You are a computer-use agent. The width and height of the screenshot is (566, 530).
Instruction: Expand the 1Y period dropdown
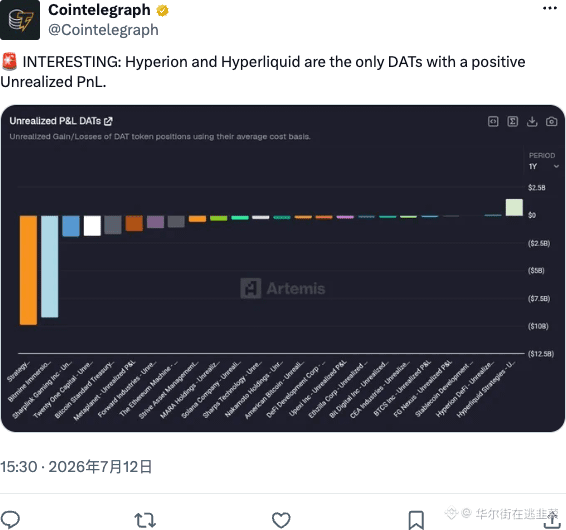point(544,166)
